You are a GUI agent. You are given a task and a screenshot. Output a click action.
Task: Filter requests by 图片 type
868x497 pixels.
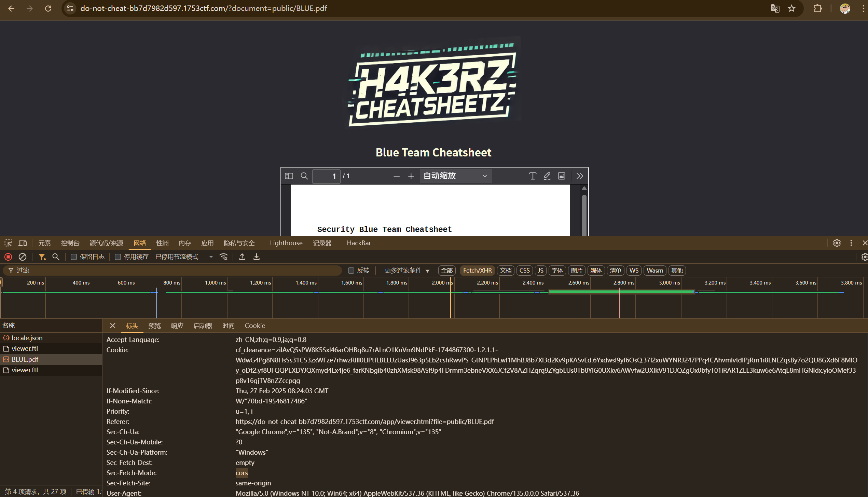(577, 271)
